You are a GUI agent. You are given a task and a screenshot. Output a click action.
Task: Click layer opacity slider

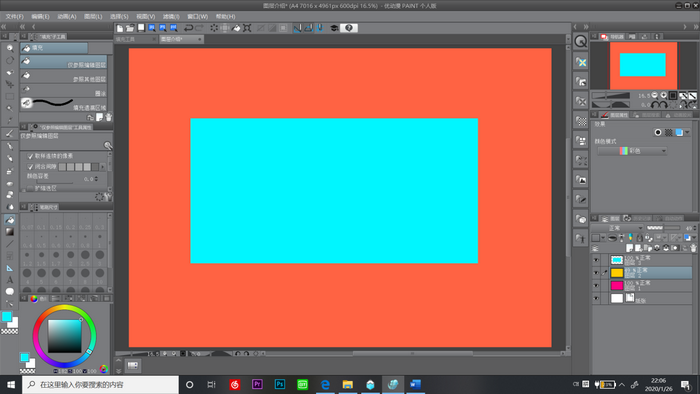pos(663,228)
